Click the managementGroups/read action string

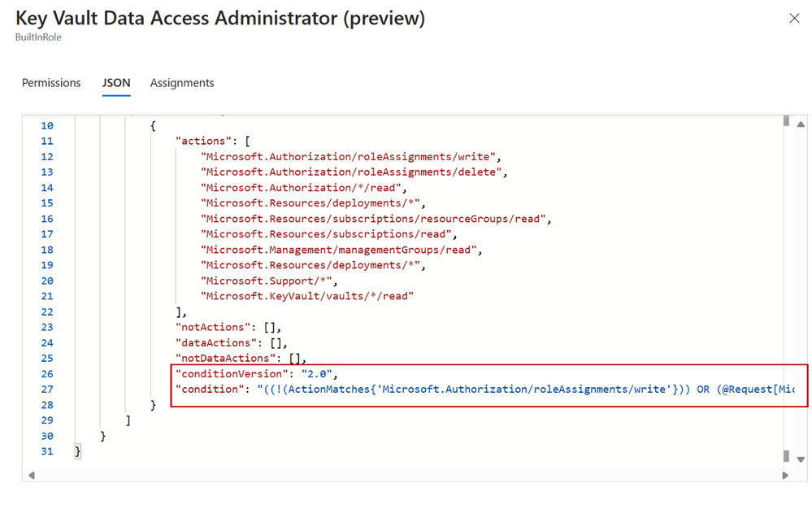pyautogui.click(x=339, y=250)
